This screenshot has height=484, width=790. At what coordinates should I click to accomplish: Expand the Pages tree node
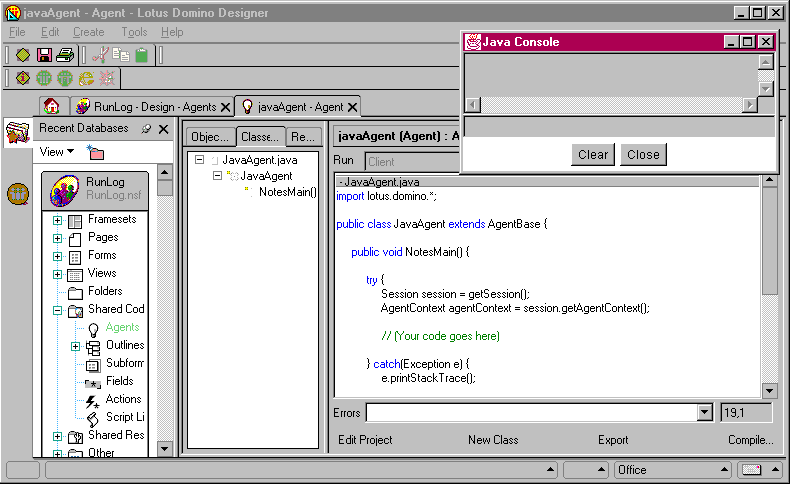pyautogui.click(x=57, y=238)
